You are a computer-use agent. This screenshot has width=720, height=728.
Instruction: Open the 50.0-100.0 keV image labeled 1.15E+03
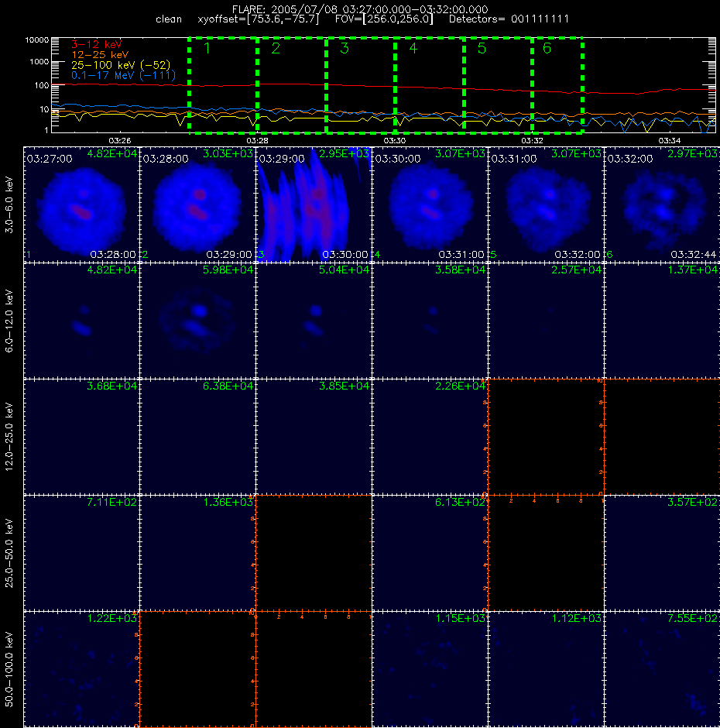430,669
